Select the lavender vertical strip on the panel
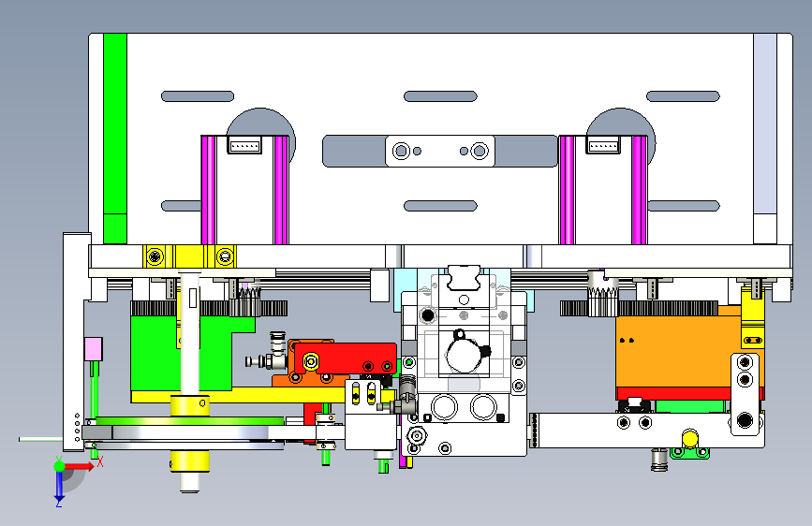Screen dimensions: 812x526 (x=764, y=124)
